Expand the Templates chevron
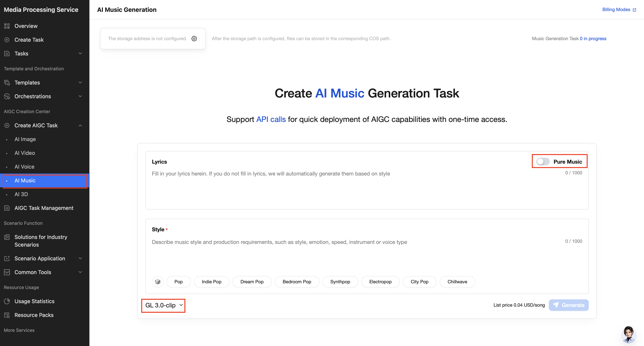The image size is (644, 346). click(80, 83)
